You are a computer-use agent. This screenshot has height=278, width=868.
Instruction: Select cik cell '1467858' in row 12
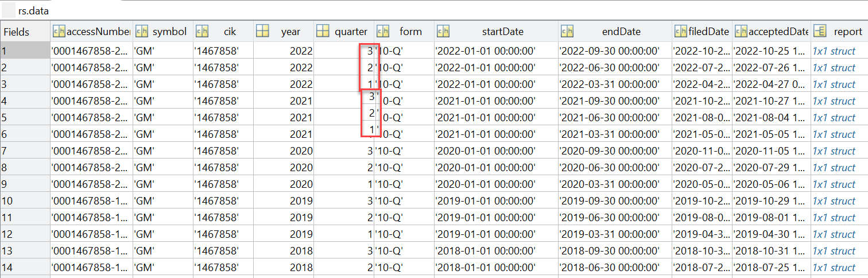coord(223,234)
